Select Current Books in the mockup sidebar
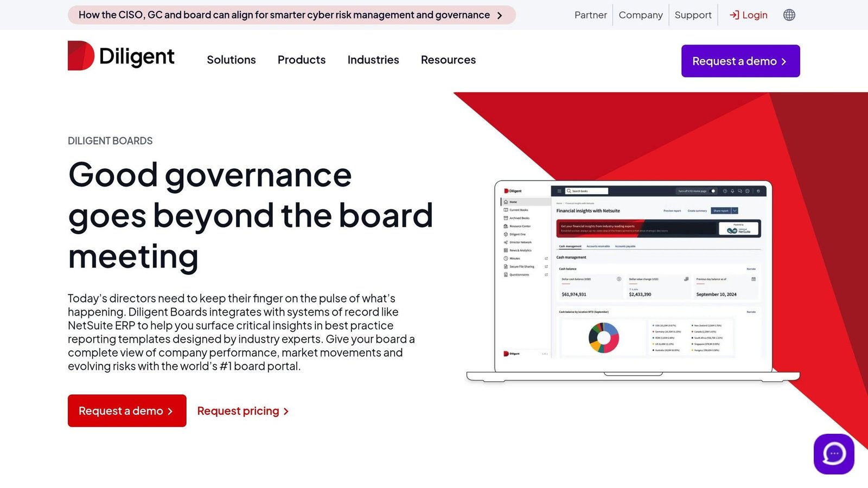The height and width of the screenshot is (488, 868). (515, 210)
